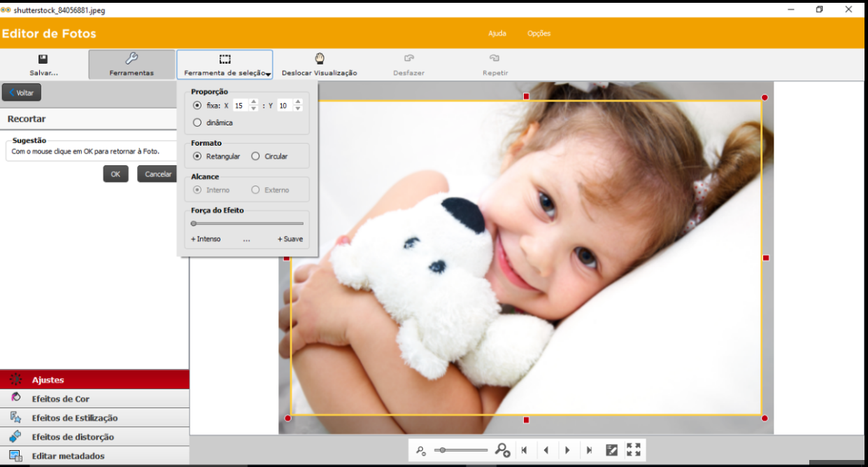The width and height of the screenshot is (868, 467).
Task: Choose the Circular format radio button
Action: pos(255,156)
